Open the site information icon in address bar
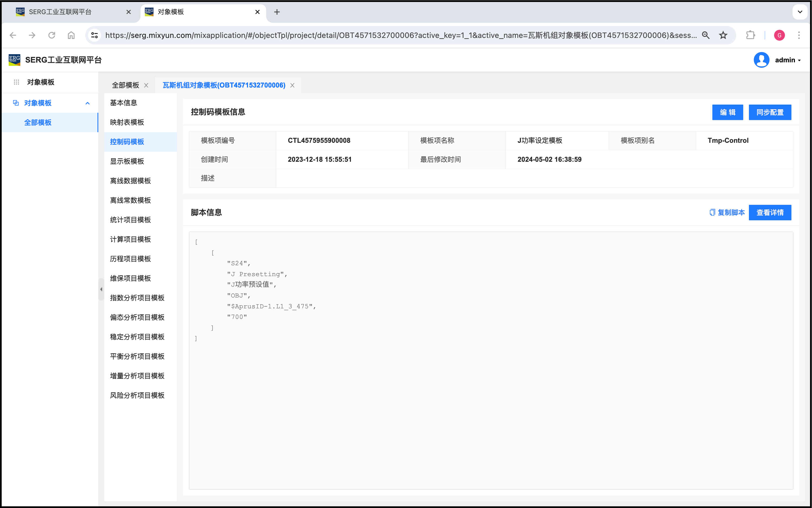The height and width of the screenshot is (508, 812). [x=95, y=35]
